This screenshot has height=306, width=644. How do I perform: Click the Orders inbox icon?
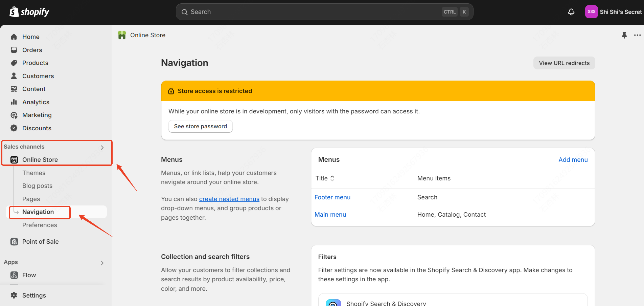coord(14,50)
